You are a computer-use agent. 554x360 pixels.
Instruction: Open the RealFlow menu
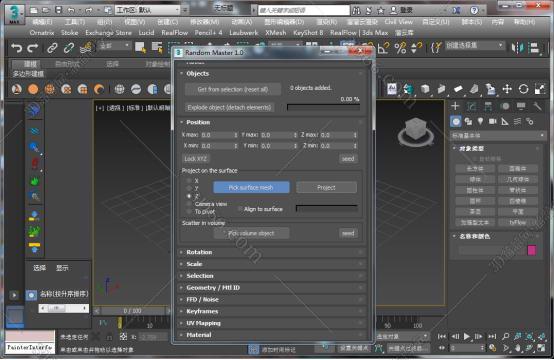pyautogui.click(x=175, y=33)
